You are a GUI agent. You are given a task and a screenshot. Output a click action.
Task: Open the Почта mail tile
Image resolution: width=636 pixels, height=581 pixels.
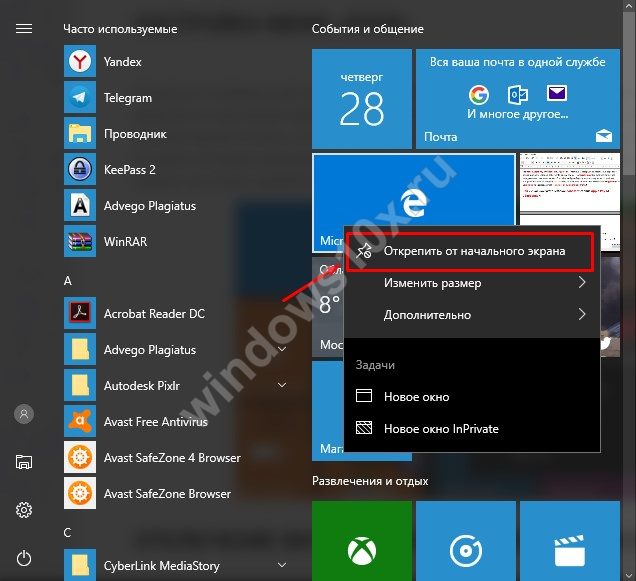tap(518, 99)
